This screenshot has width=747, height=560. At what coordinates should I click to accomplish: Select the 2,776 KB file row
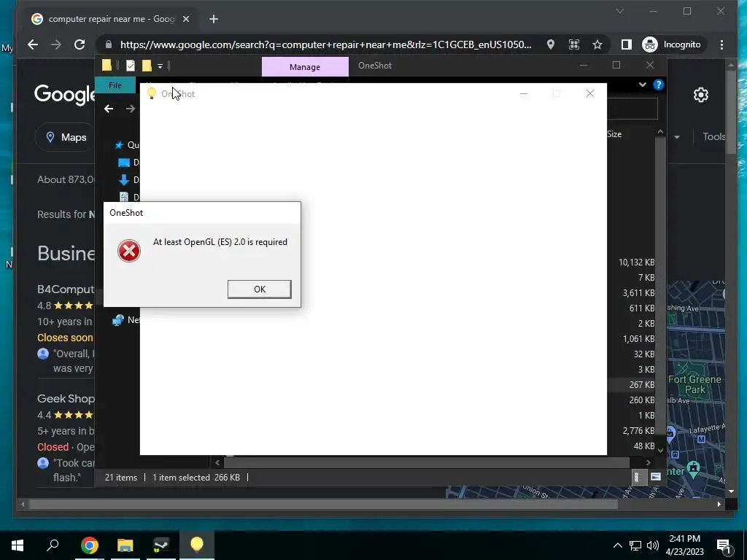click(638, 430)
